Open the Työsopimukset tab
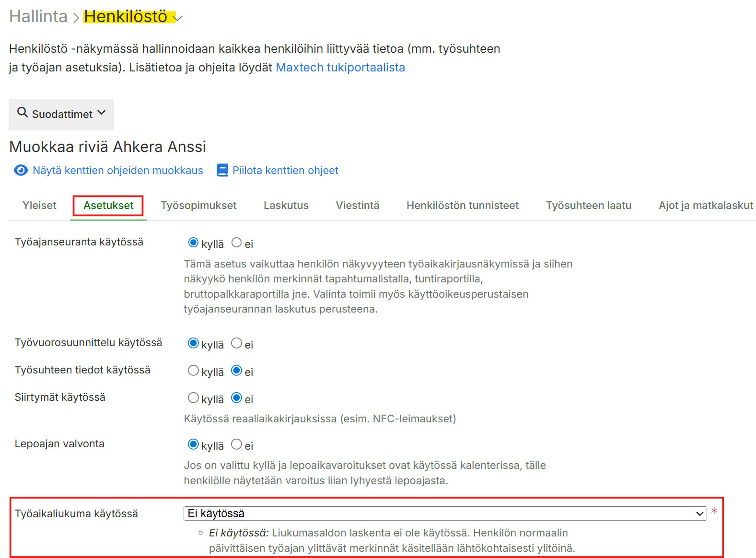 coord(198,206)
